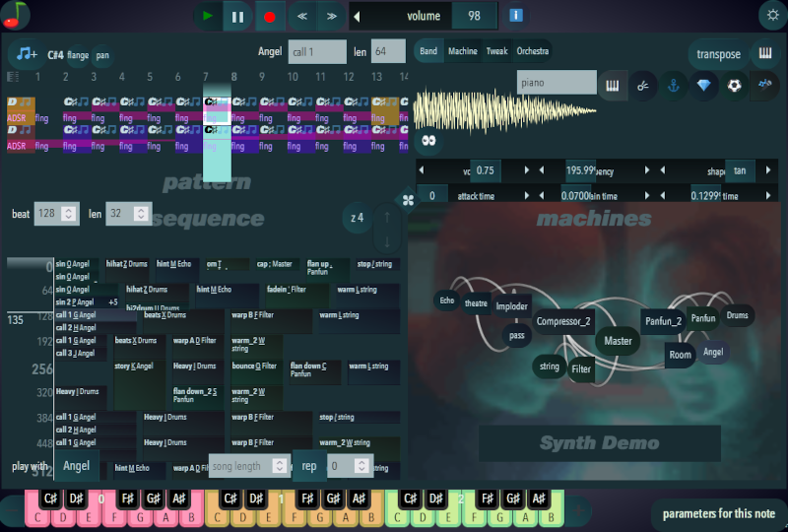Toggle the flange parameter button
Viewport: 788px width, 532px height.
click(x=78, y=55)
